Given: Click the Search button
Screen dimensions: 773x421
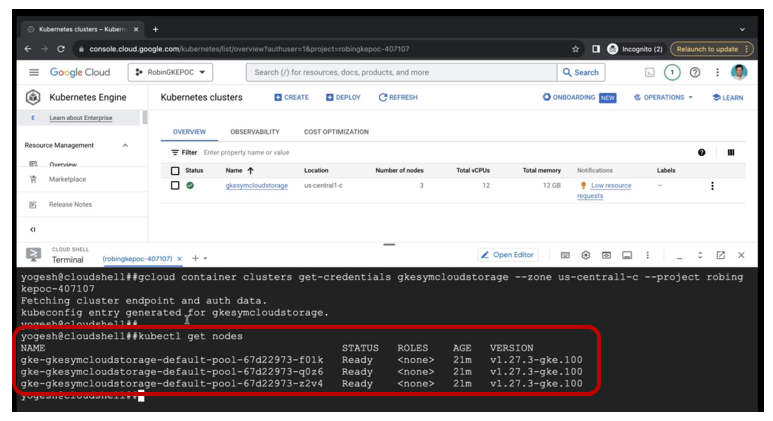Looking at the screenshot, I should pyautogui.click(x=581, y=72).
